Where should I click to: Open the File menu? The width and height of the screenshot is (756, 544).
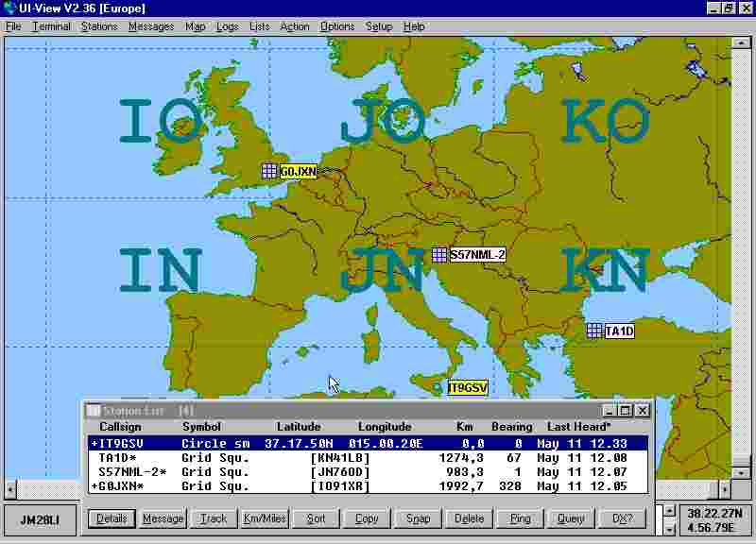[x=13, y=26]
